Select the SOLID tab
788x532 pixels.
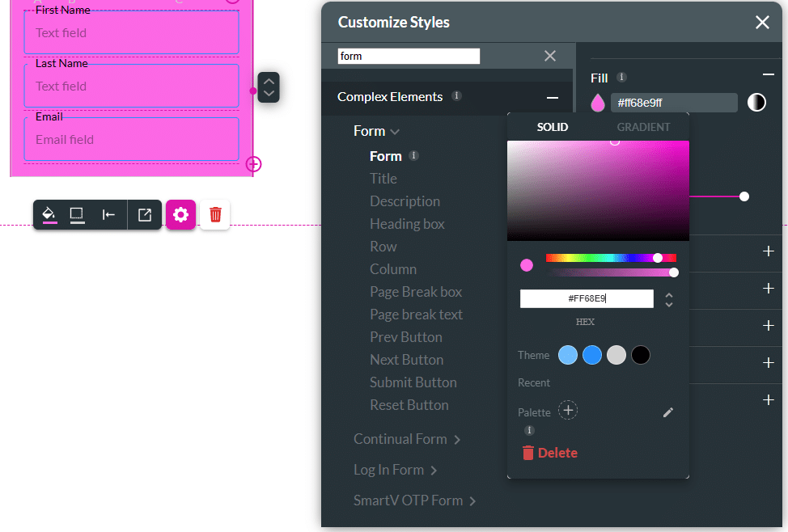click(553, 127)
